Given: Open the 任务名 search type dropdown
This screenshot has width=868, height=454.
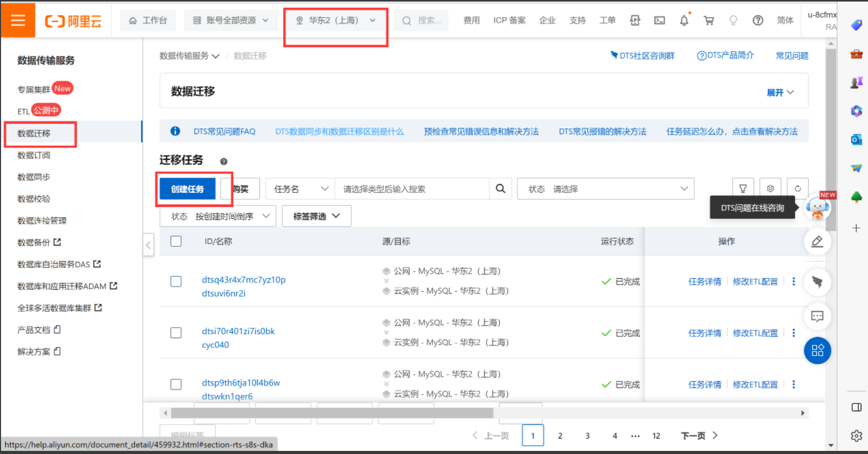Looking at the screenshot, I should coord(301,189).
